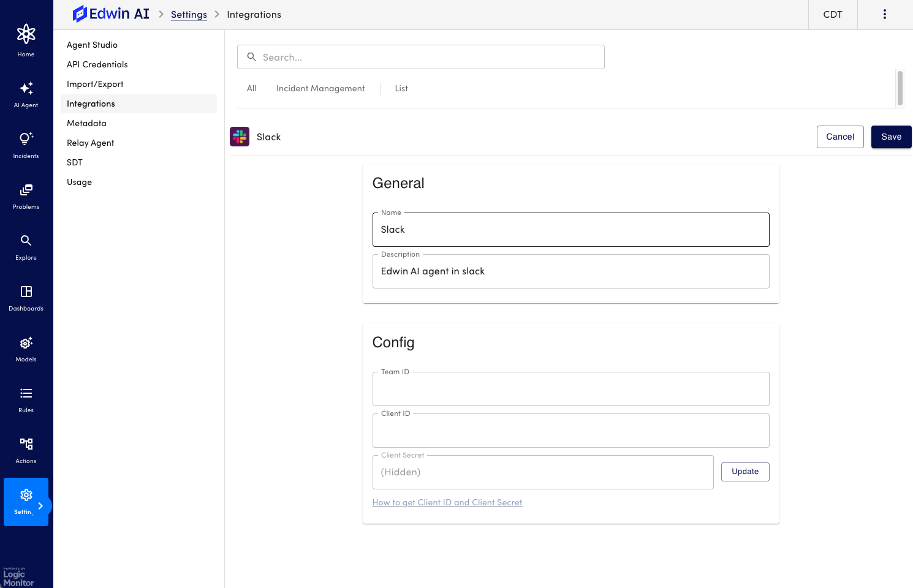Open Import/Export settings page
Screen dimensions: 913x588
pyautogui.click(x=138, y=84)
